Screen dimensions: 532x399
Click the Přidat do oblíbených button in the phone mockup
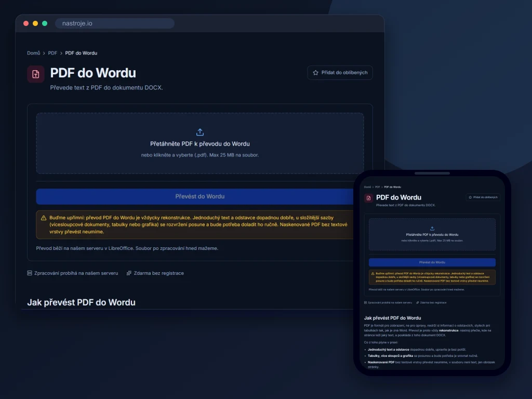[x=483, y=197]
